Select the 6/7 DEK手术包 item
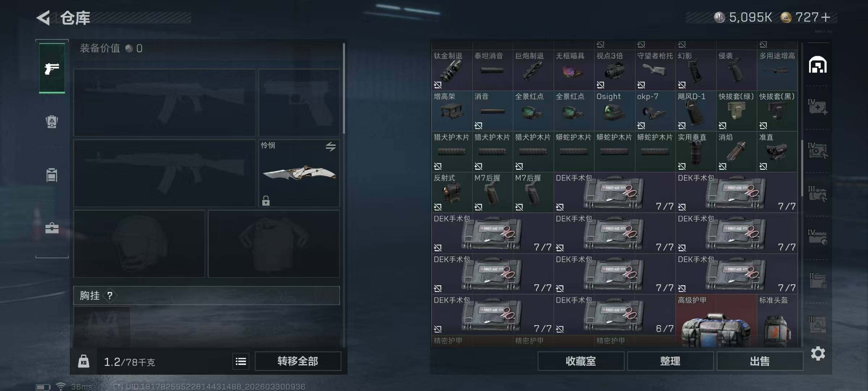Viewport: 868px width, 391px height. [614, 315]
